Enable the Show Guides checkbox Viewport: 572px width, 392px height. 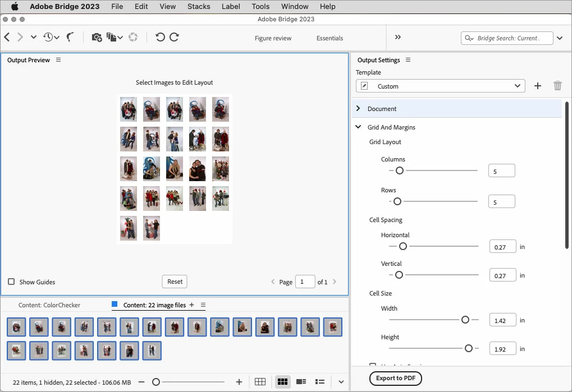pos(11,282)
